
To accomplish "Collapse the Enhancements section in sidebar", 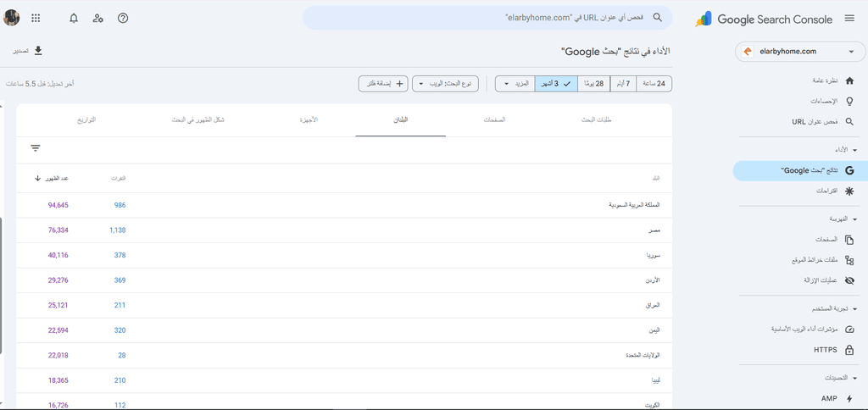I will [x=854, y=378].
